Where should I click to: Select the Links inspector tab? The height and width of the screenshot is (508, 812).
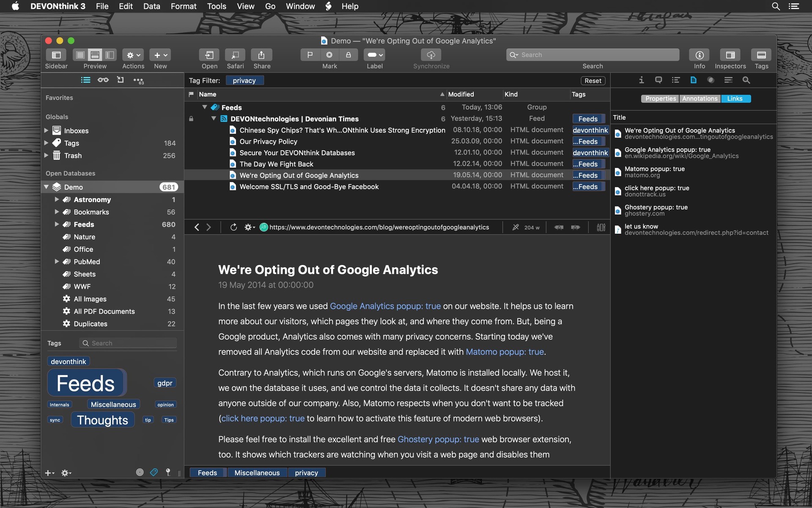click(736, 99)
